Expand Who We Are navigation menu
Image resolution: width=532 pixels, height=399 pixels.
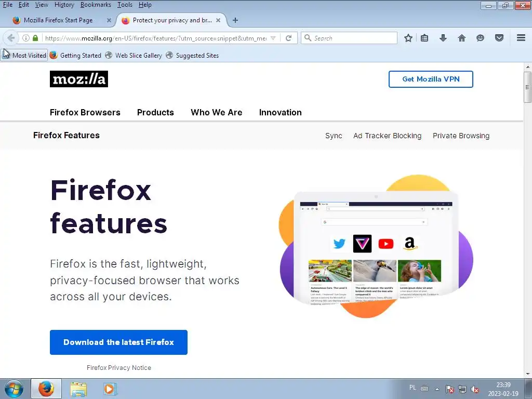click(217, 112)
